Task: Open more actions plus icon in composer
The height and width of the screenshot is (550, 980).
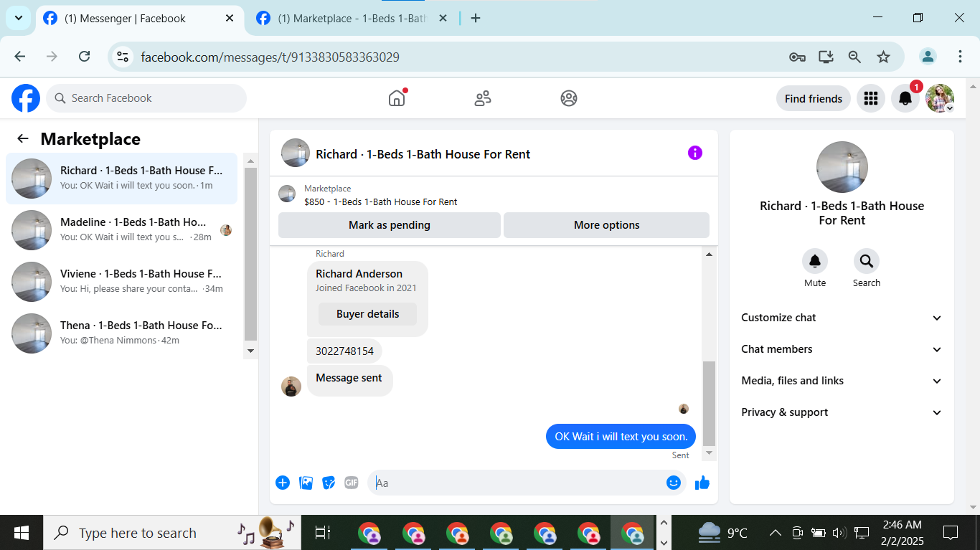Action: coord(283,483)
